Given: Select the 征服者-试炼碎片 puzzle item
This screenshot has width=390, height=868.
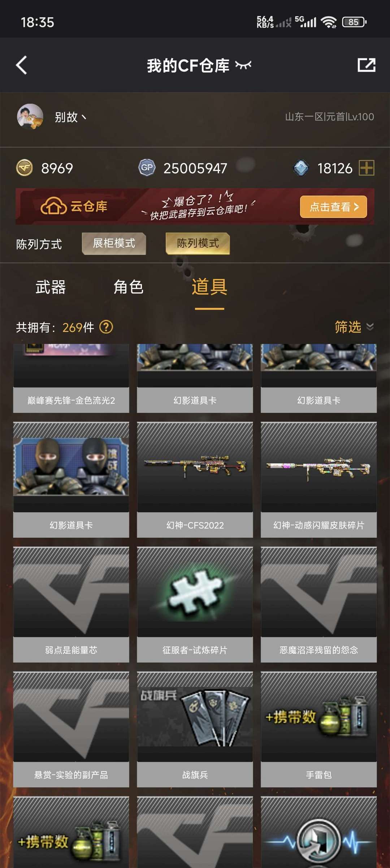Looking at the screenshot, I should coord(195,605).
